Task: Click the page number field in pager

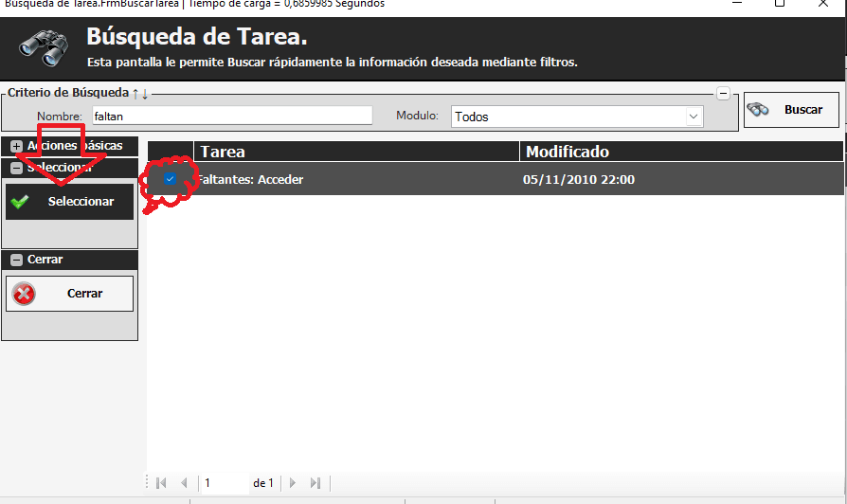Action: tap(224, 483)
